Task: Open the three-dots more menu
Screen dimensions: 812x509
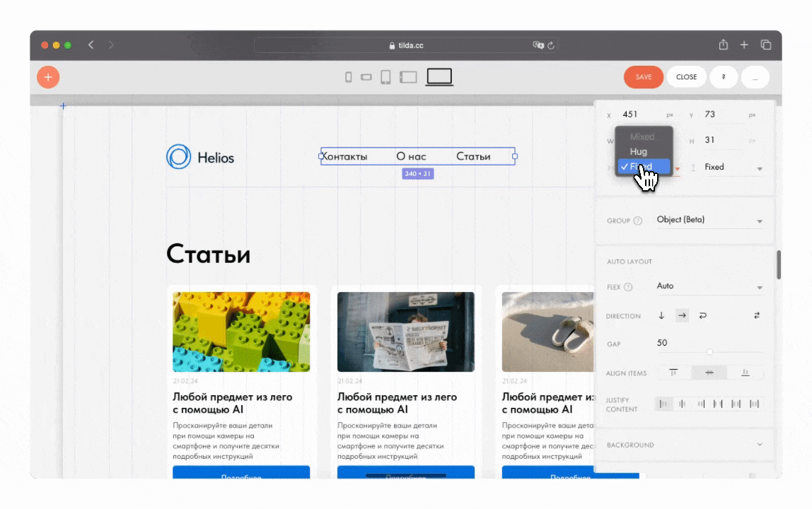Action: tap(755, 77)
